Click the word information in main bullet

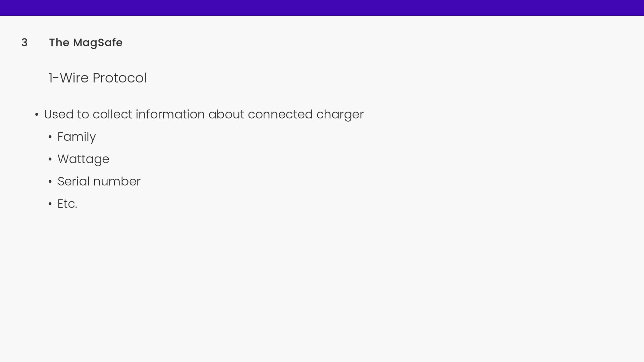point(170,114)
